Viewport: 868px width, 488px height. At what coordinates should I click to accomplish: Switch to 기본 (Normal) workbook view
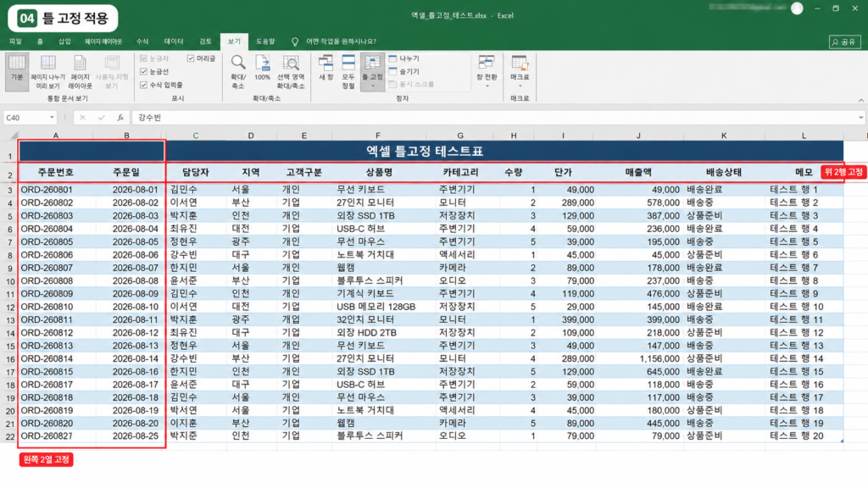[17, 71]
